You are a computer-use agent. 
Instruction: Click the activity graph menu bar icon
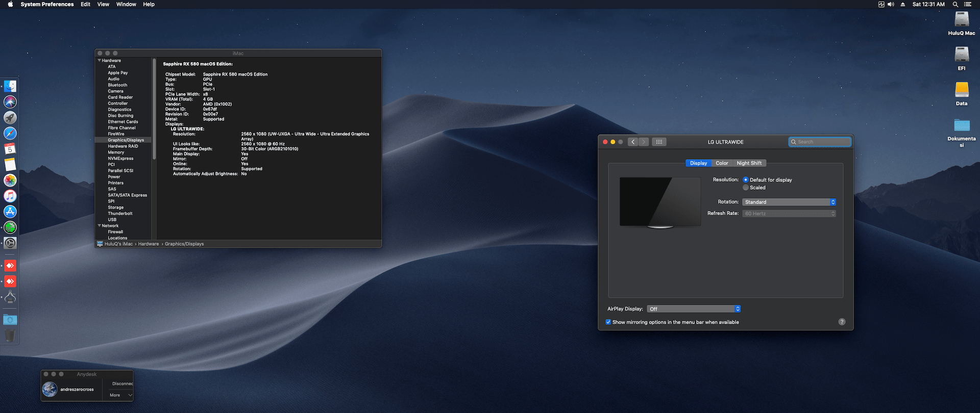click(x=881, y=4)
